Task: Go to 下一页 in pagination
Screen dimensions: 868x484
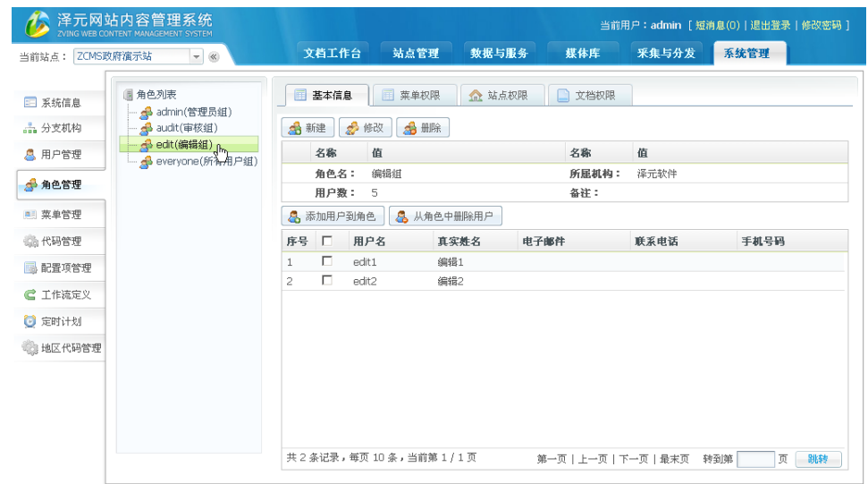Action: pyautogui.click(x=634, y=459)
